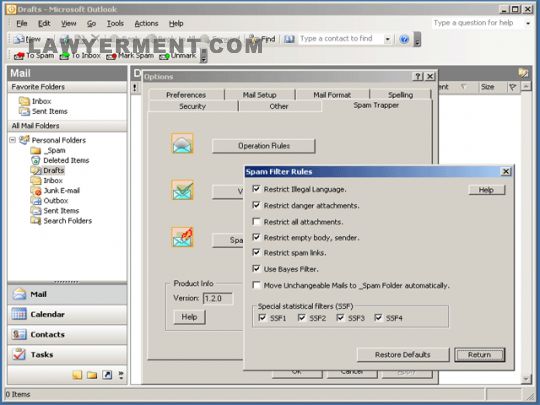Select the Drafts folder
The image size is (540, 405).
pyautogui.click(x=48, y=170)
